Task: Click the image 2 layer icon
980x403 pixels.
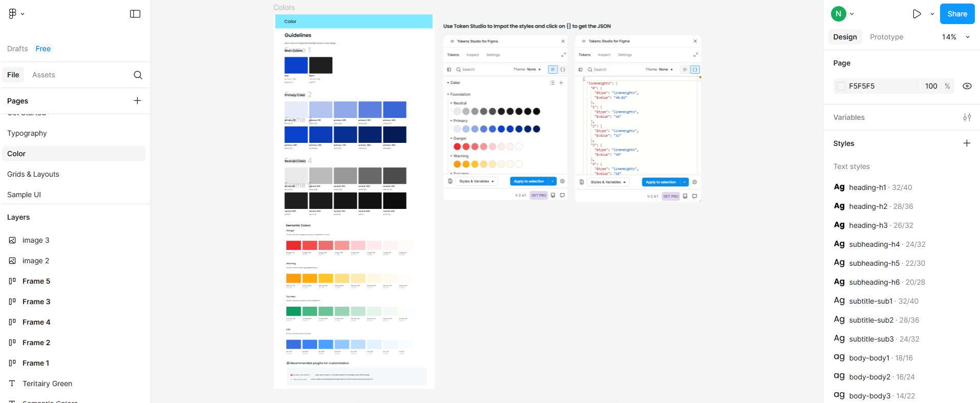Action: point(12,261)
